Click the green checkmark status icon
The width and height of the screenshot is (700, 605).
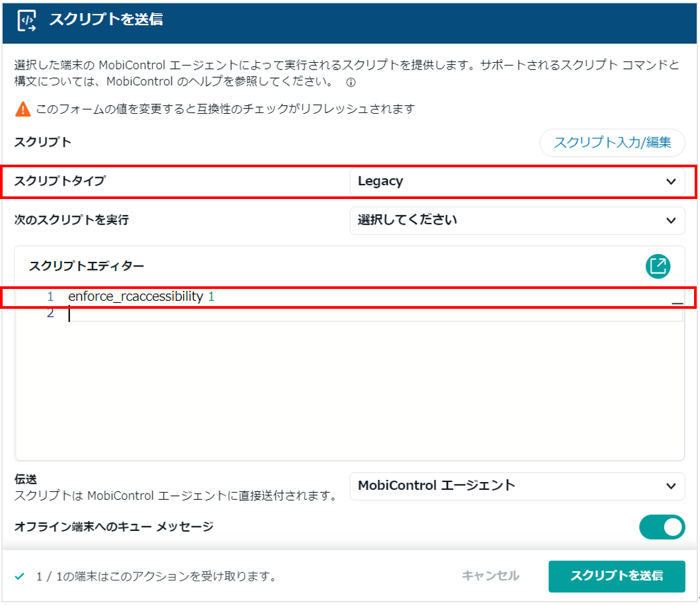[x=19, y=576]
